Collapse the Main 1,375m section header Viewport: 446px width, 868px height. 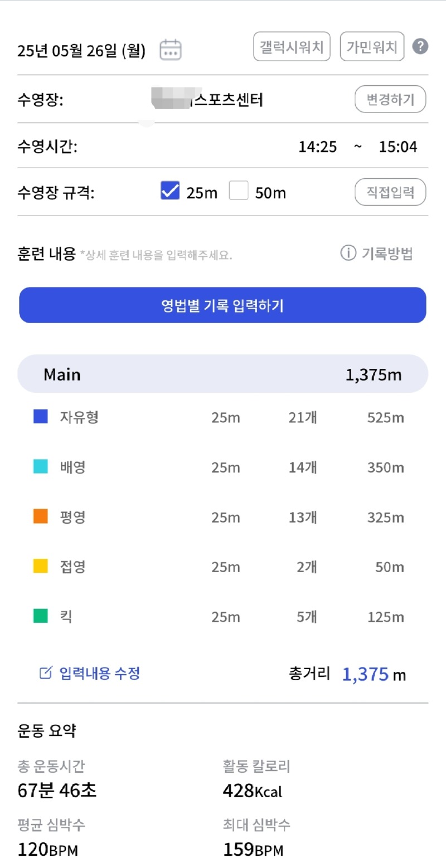click(x=223, y=374)
